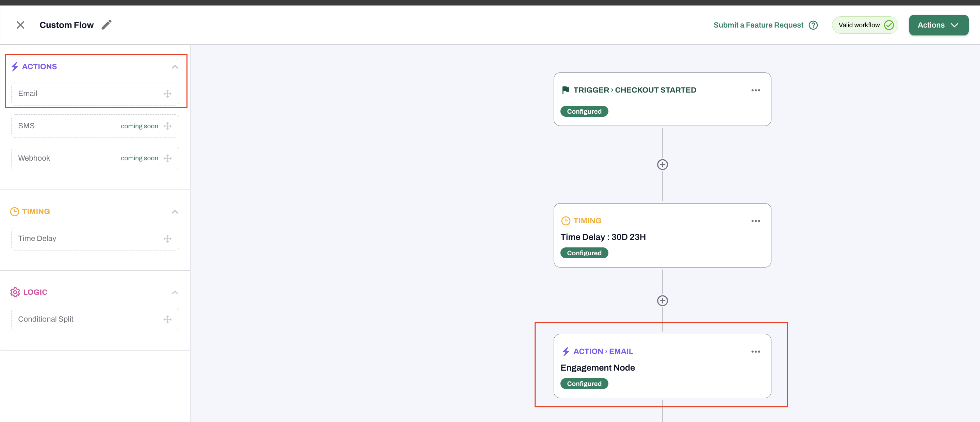
Task: Click the help question mark icon
Action: click(x=813, y=25)
